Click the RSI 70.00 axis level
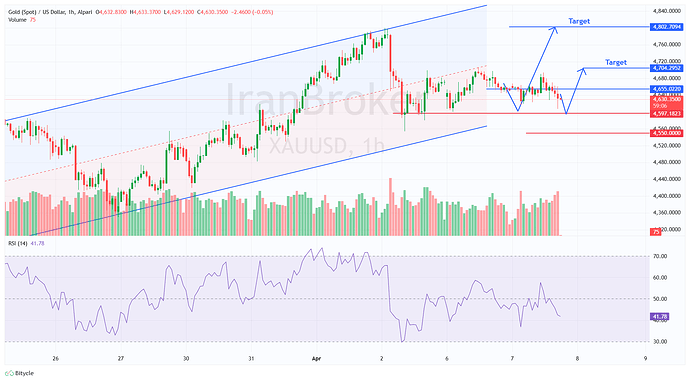Image resolution: width=690 pixels, height=381 pixels. point(661,256)
